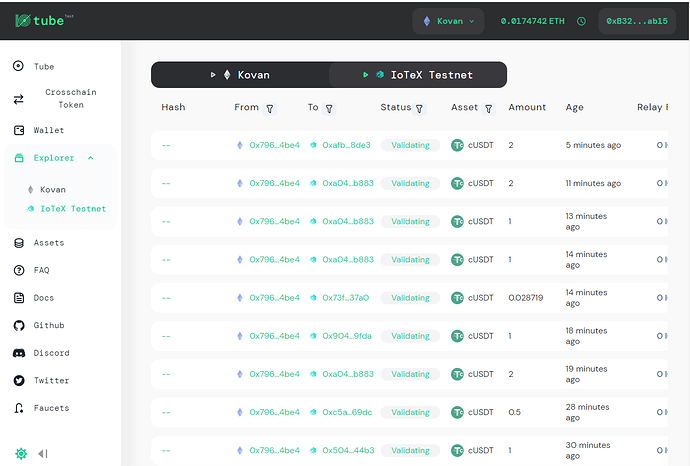Click the Crosschain Token swap arrows icon
Viewport: 690px width, 466px height.
click(18, 99)
